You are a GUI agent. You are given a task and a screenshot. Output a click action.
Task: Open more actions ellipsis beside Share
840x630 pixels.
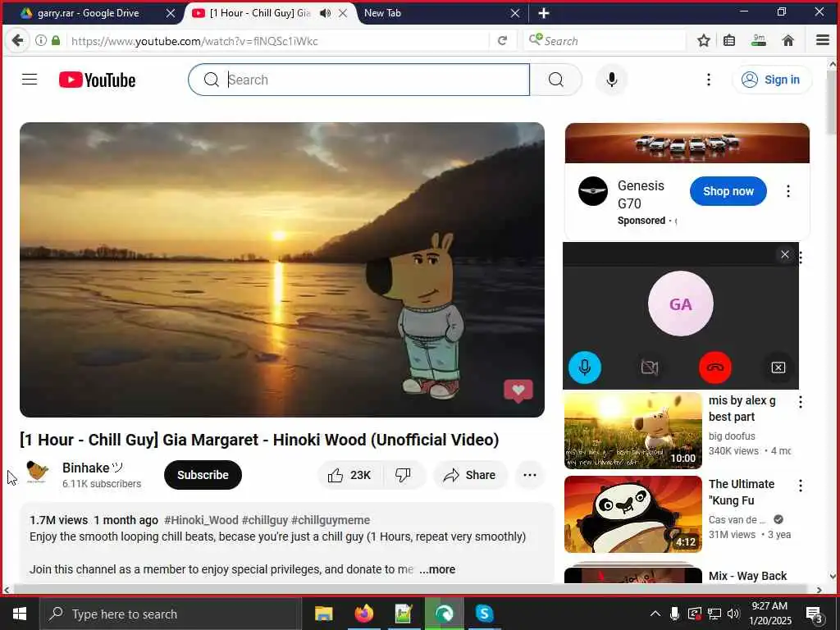point(530,475)
